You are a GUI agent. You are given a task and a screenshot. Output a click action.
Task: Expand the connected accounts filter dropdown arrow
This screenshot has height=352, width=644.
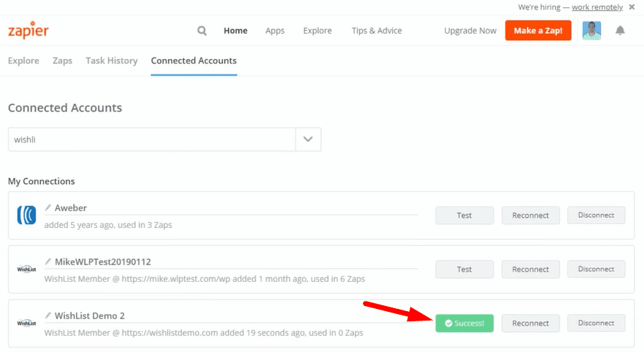click(x=308, y=139)
